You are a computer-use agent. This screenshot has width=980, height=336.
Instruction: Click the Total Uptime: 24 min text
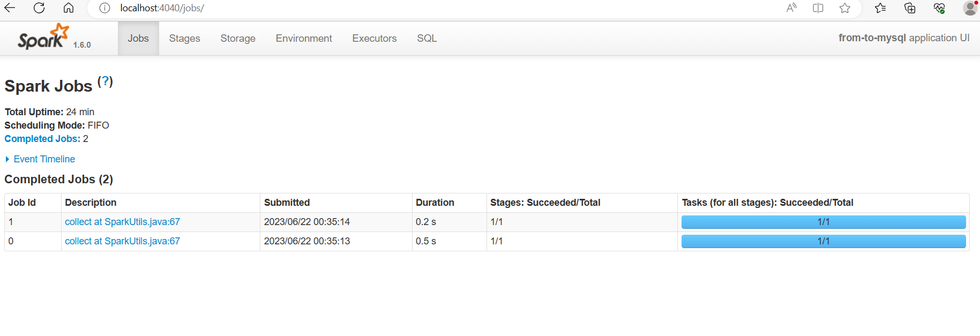click(49, 112)
